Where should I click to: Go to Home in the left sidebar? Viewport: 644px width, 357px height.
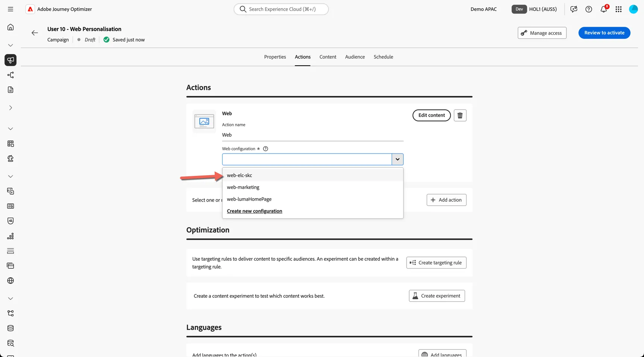[x=10, y=27]
